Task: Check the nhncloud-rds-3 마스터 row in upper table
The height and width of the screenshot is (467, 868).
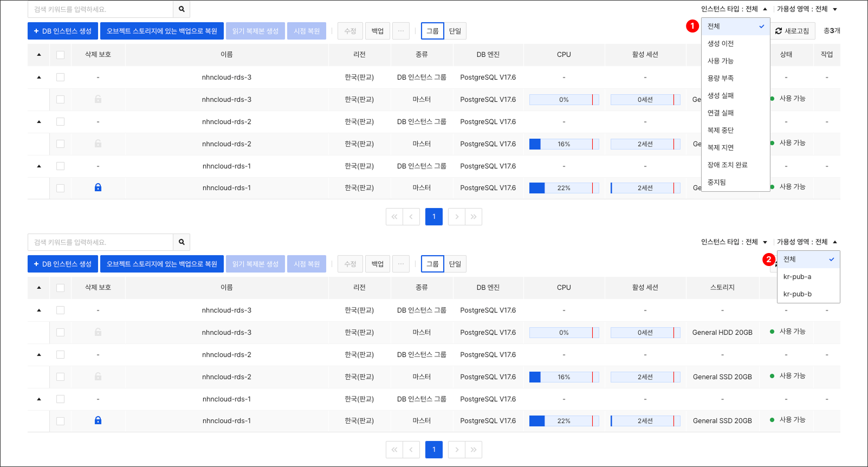Action: click(x=60, y=100)
